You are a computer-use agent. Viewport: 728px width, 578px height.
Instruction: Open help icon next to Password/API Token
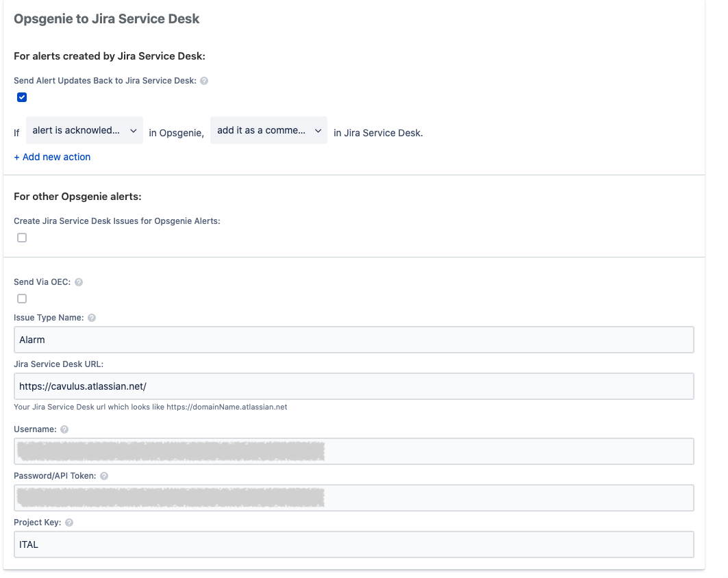[x=104, y=476]
